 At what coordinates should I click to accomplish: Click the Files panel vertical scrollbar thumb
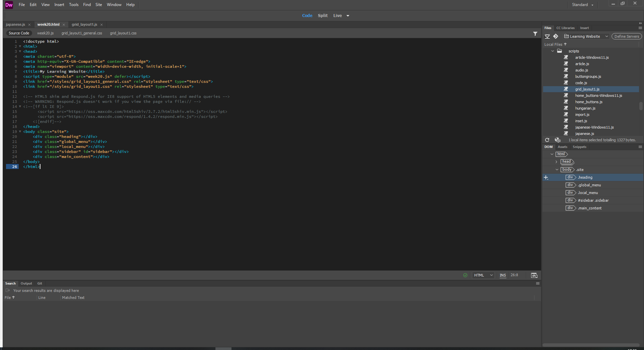(641, 106)
